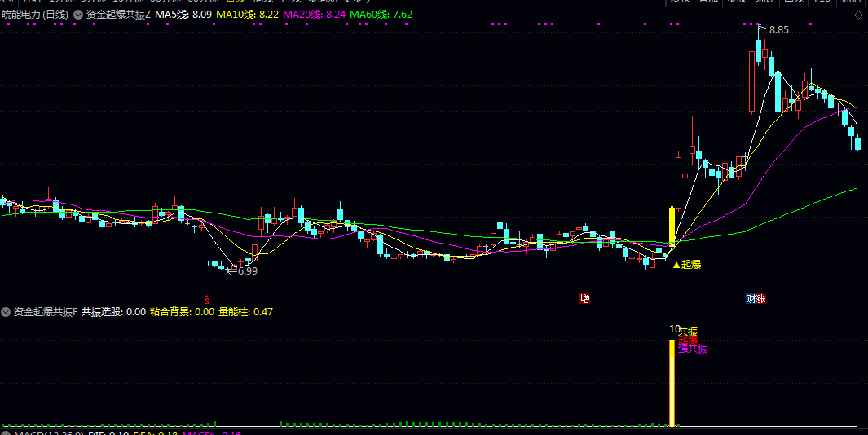868x435 pixels.
Task: Expand the 资金起爆共振Z main indicator dropdown
Action: 78,15
